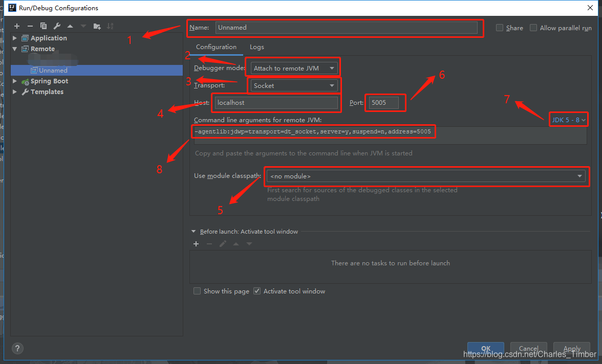Click the Port field showing 5005

pyautogui.click(x=383, y=103)
